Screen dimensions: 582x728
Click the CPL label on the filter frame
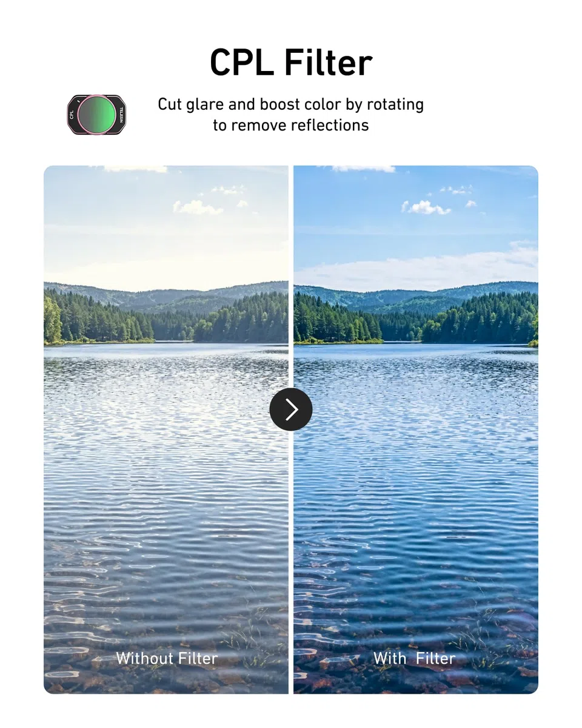[72, 115]
